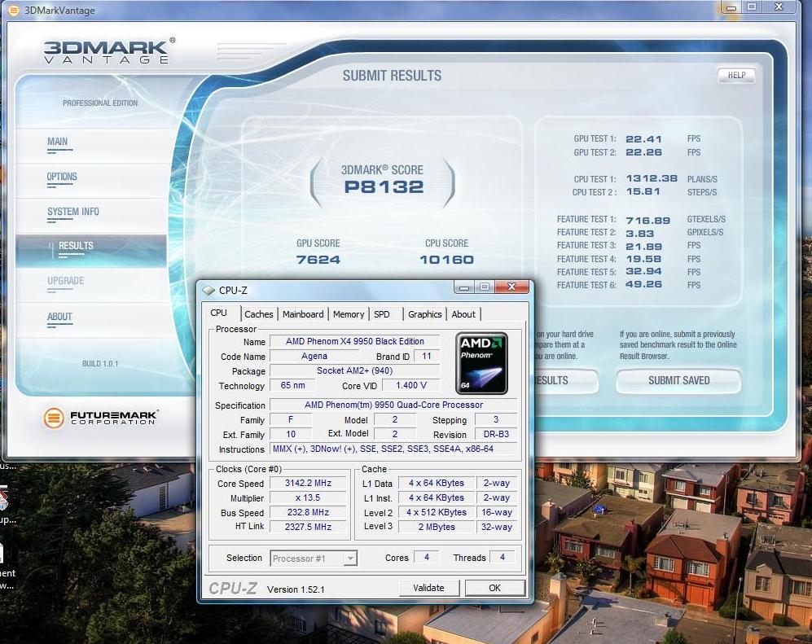
Task: Expand the Processor #1 selection dropdown
Action: pyautogui.click(x=350, y=559)
